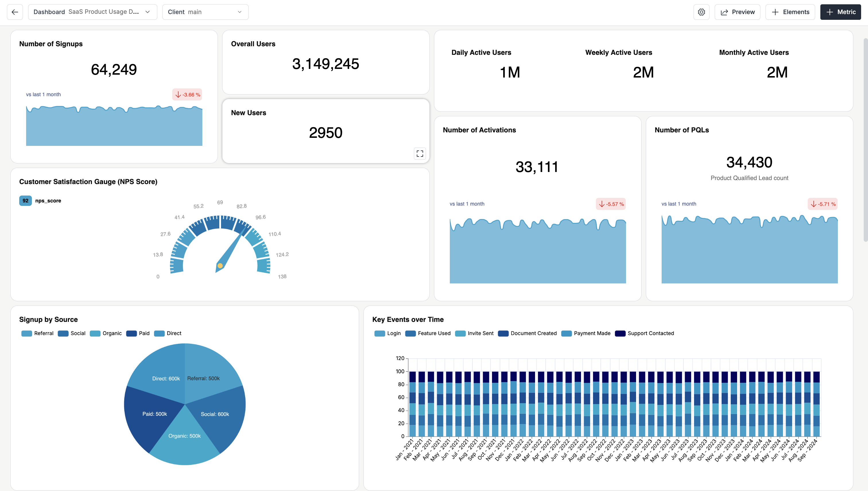The height and width of the screenshot is (491, 868).
Task: Click the Customer Satisfaction Gauge title
Action: coord(88,181)
